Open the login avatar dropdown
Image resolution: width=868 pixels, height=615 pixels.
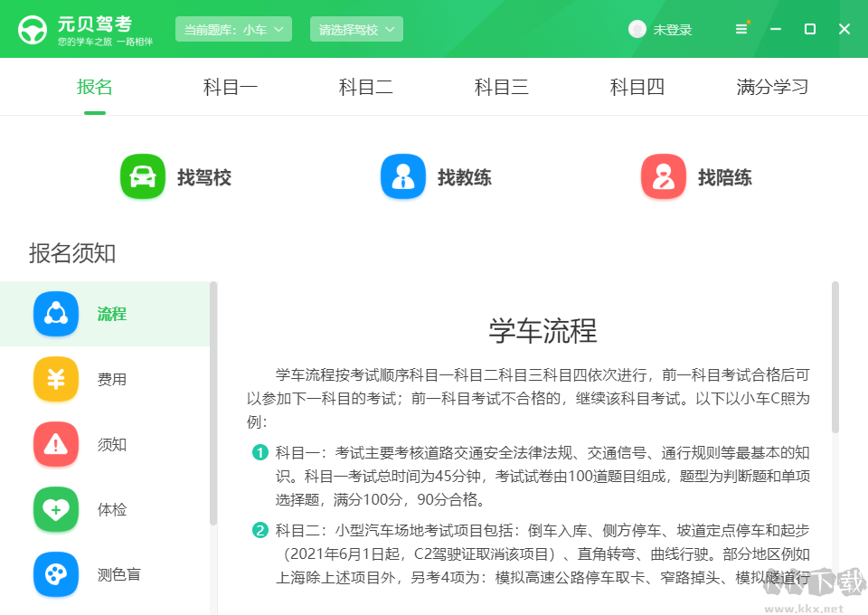pyautogui.click(x=637, y=29)
